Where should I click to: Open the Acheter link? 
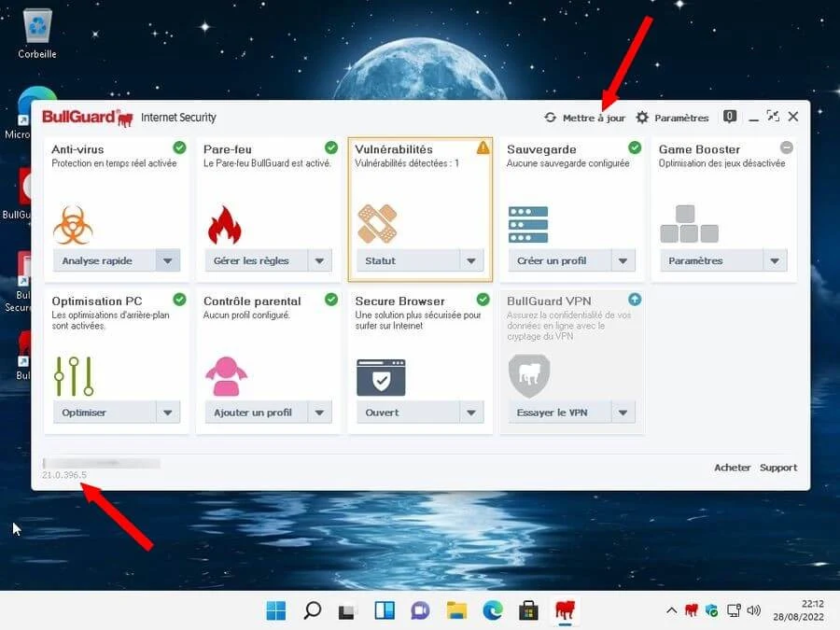733,468
